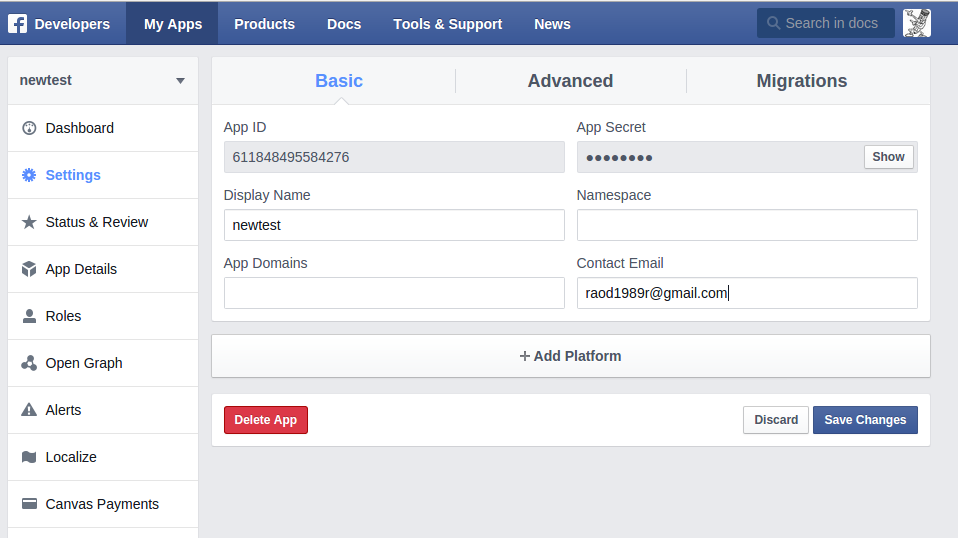
Task: Click the Contact Email field
Action: pos(747,293)
